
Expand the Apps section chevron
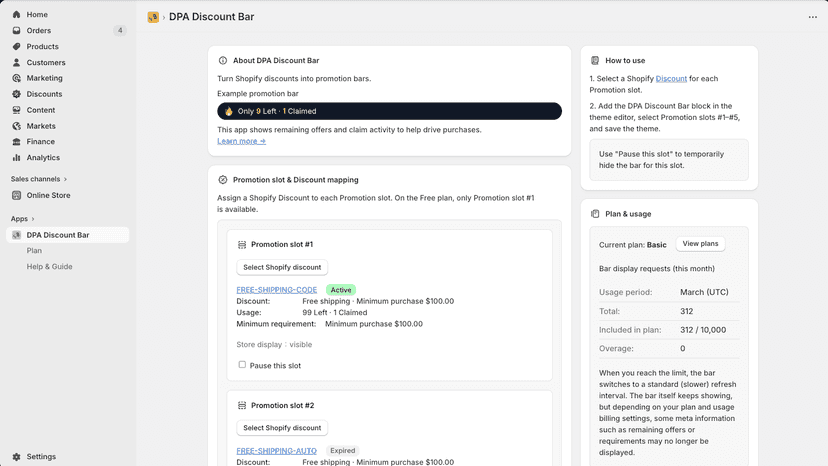[33, 219]
